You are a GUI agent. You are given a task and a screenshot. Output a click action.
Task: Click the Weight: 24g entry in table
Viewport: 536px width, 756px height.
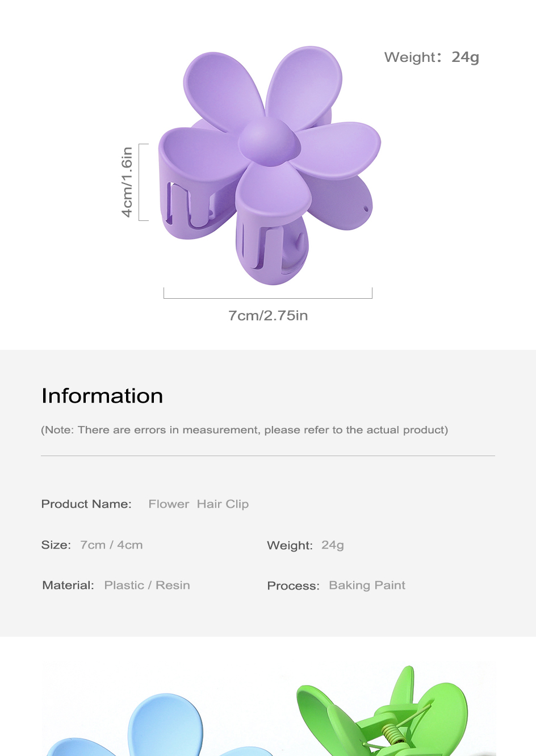tap(305, 545)
